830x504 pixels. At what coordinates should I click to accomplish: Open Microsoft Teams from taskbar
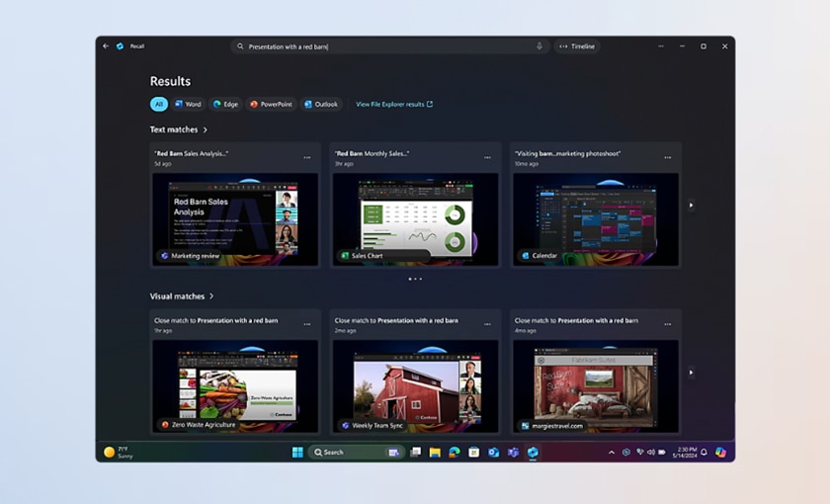tap(513, 453)
